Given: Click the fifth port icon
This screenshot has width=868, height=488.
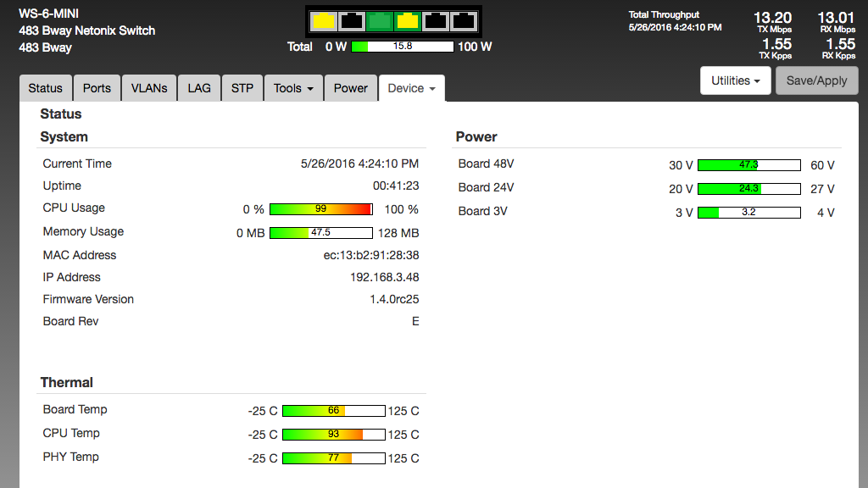Looking at the screenshot, I should (436, 21).
